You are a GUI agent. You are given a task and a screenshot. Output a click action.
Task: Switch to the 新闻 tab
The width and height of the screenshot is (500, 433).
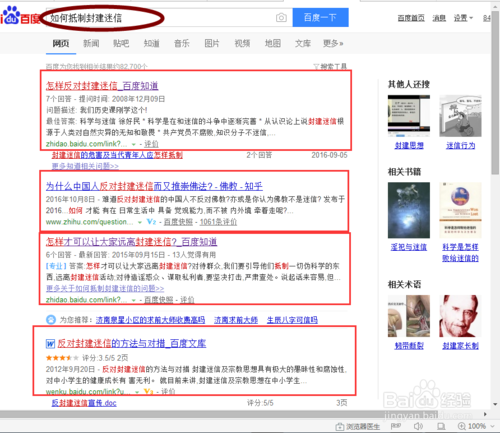(x=91, y=43)
